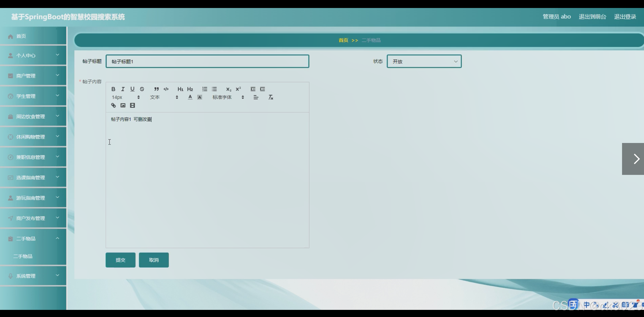Open the text color picker
This screenshot has width=644, height=317.
click(190, 97)
